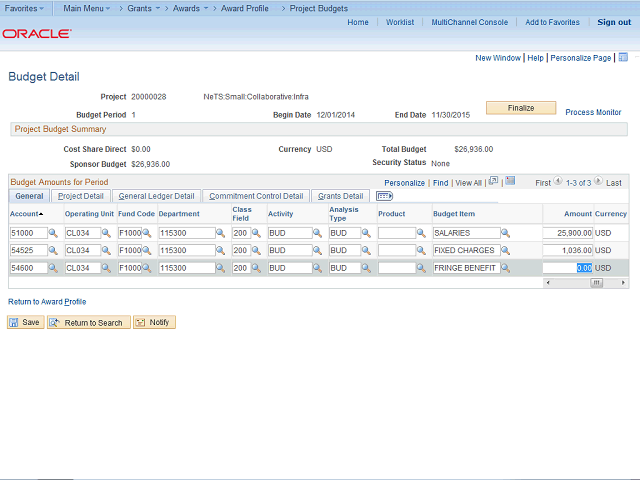
Task: Click the Save button
Action: [26, 322]
